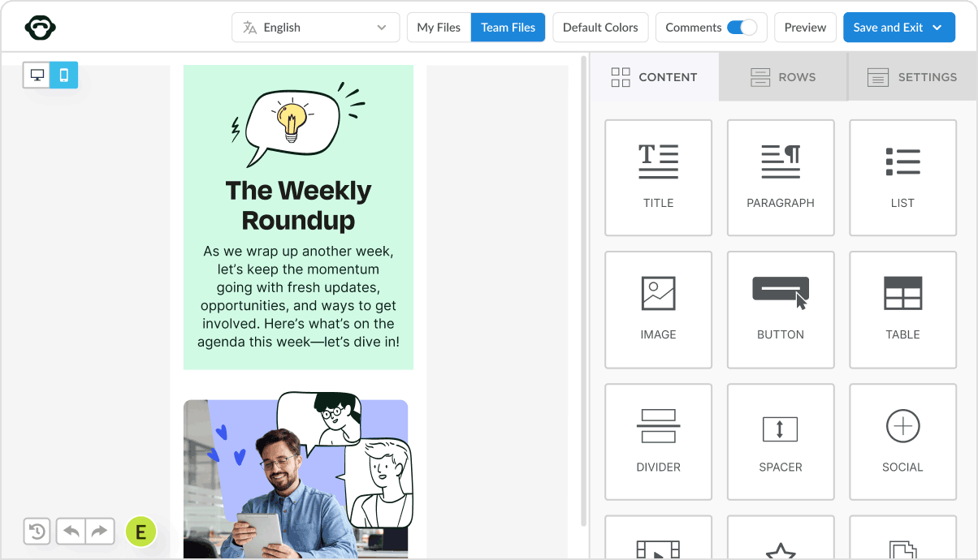Image resolution: width=978 pixels, height=560 pixels.
Task: Open the Rows tab
Action: (x=783, y=77)
